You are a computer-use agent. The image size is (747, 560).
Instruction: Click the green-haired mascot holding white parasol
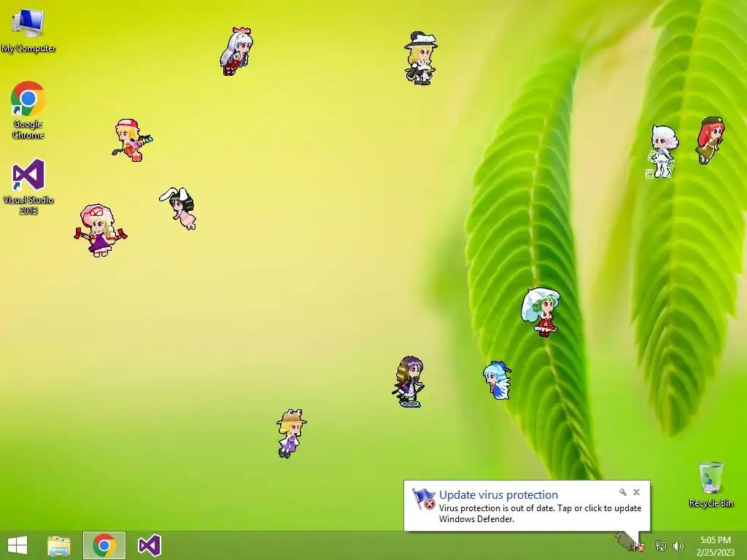click(x=541, y=312)
